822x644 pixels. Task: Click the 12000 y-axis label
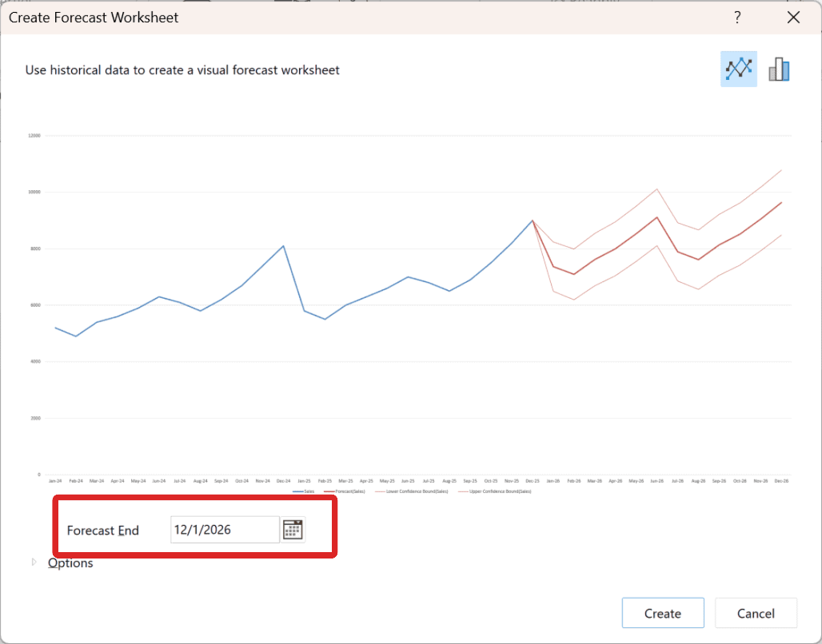coord(34,136)
